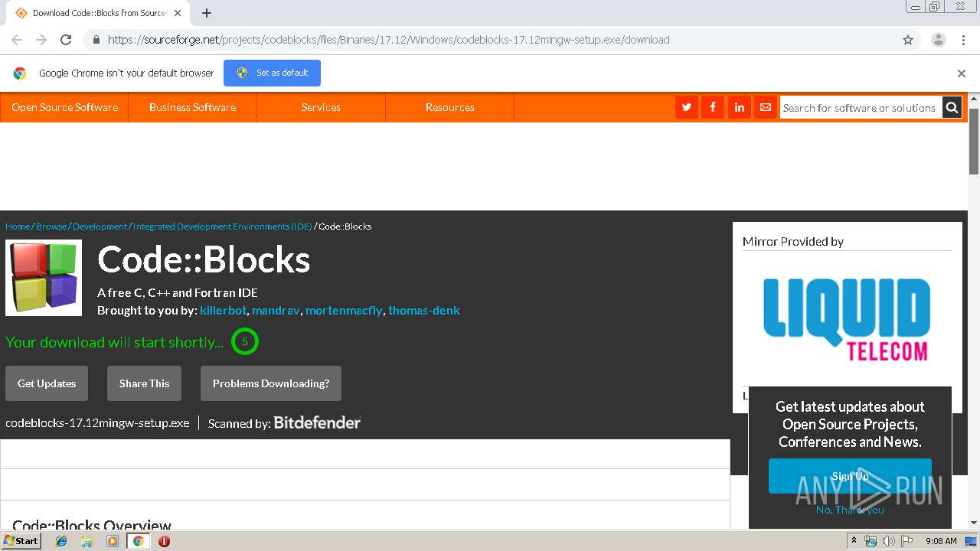Open a new browser tab
980x551 pixels.
pos(207,13)
